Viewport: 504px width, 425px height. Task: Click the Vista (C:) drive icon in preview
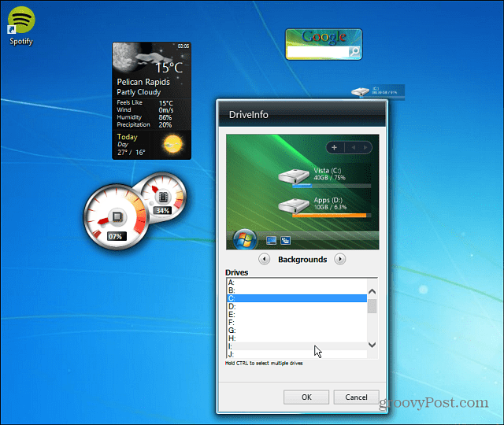click(294, 176)
